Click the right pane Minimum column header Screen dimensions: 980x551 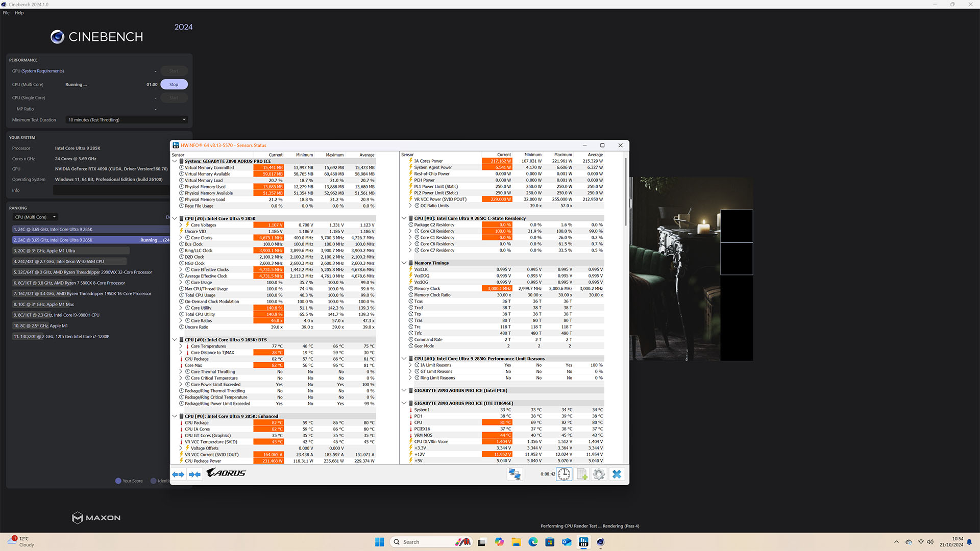(x=533, y=155)
